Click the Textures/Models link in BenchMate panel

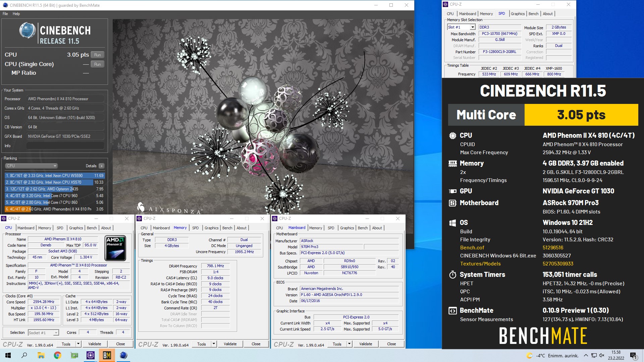pos(480,264)
